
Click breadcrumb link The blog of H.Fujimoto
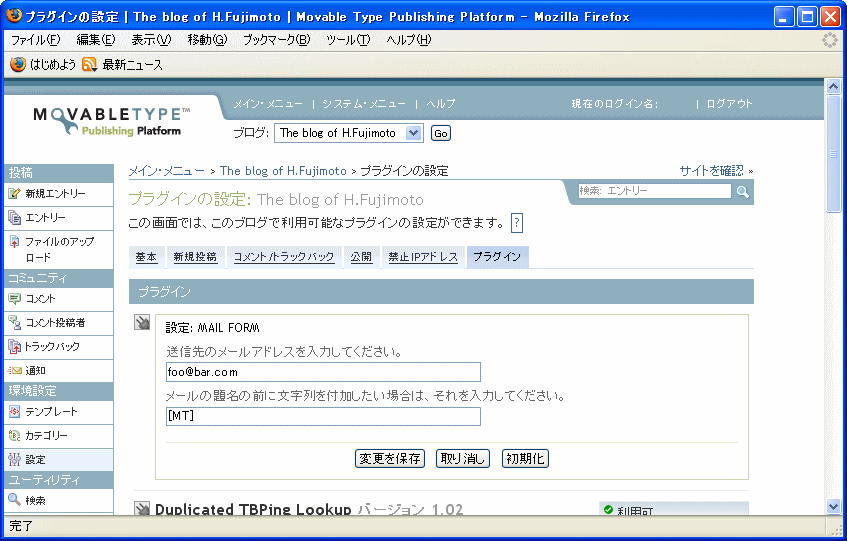click(283, 171)
